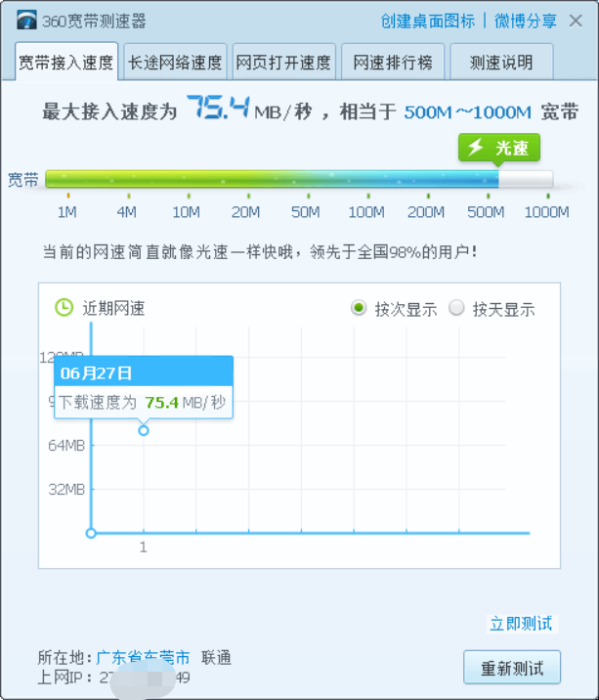Click the 微博分享 link

tap(526, 21)
